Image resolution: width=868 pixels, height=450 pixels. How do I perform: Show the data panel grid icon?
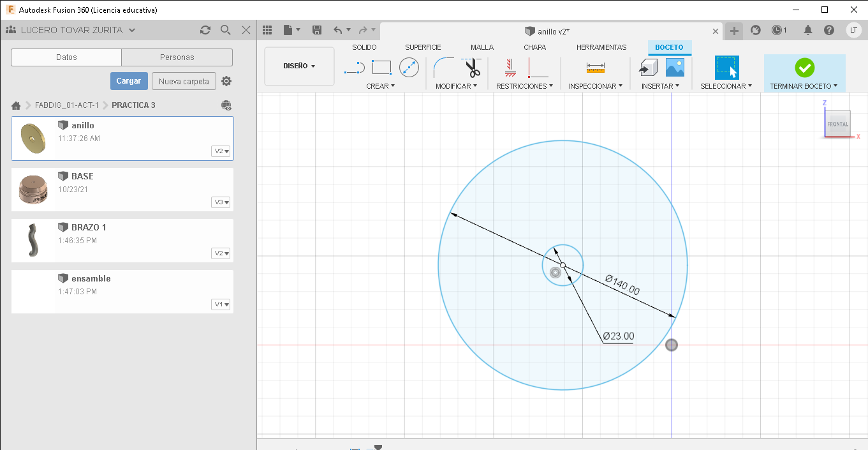pos(267,30)
